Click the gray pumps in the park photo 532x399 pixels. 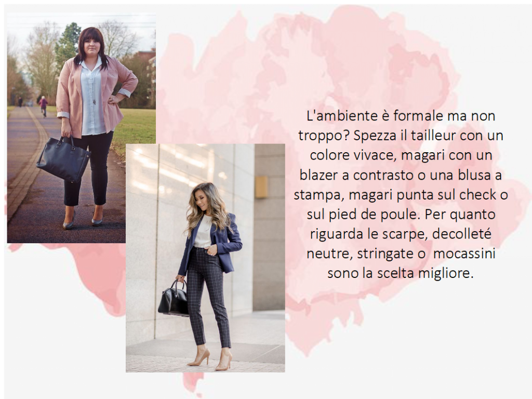83,220
